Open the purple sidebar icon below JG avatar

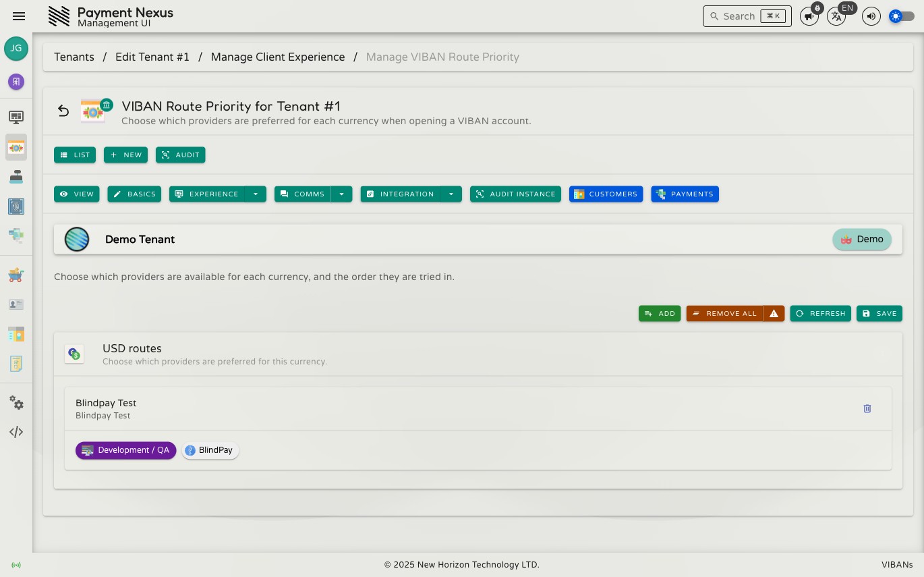click(16, 82)
